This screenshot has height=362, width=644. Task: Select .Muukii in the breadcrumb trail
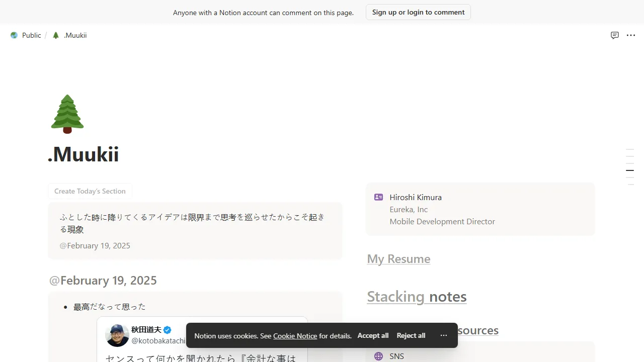click(74, 35)
